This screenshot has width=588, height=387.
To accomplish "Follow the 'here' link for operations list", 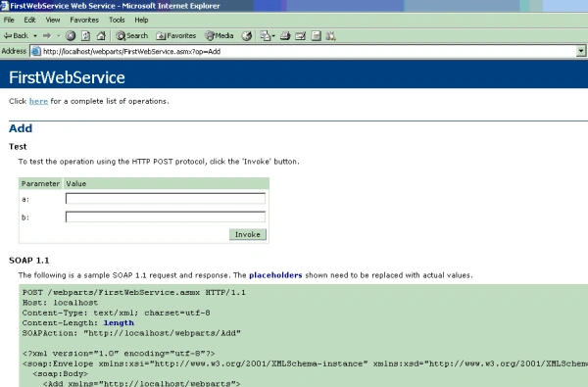I will point(38,101).
